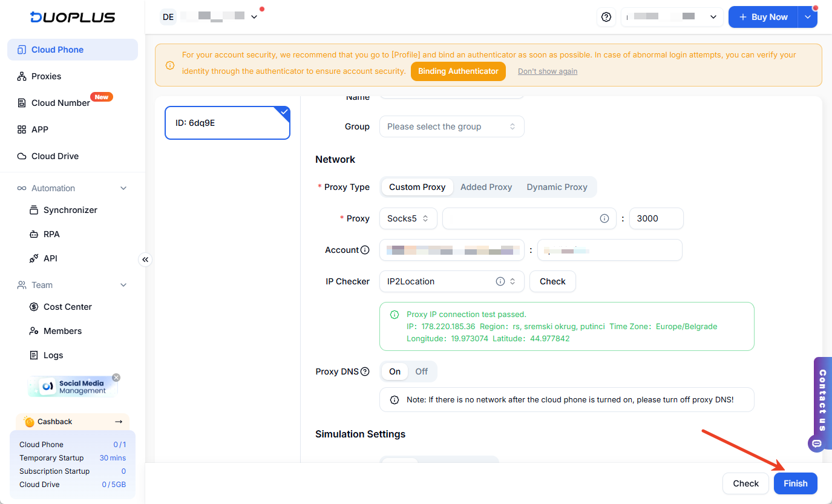Click the Account info tooltip icon

coord(365,250)
